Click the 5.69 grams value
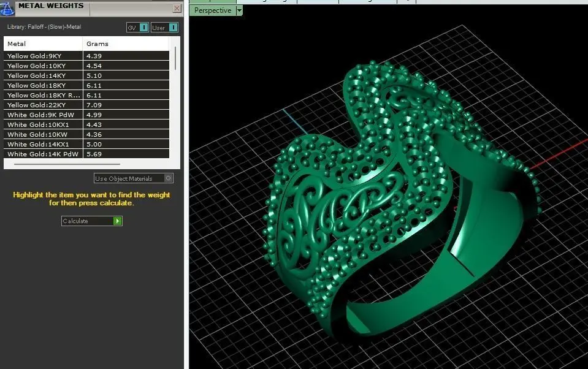The image size is (588, 369). pyautogui.click(x=94, y=154)
